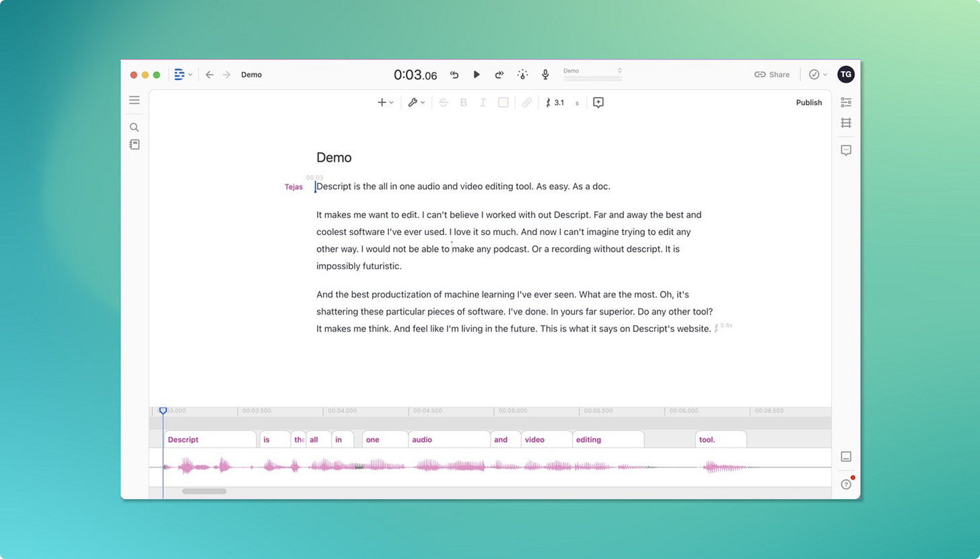Click the 3.6s gap marker after the transcript
The width and height of the screenshot is (980, 559).
point(724,326)
